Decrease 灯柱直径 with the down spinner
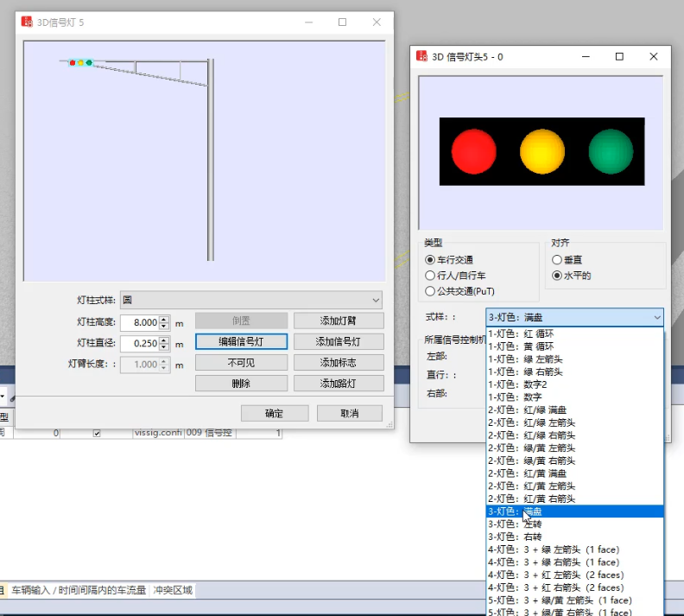The width and height of the screenshot is (684, 616). click(164, 346)
